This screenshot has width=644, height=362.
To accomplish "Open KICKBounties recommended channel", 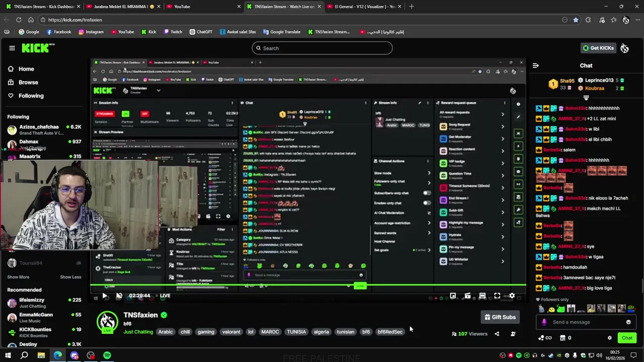I will click(44, 332).
